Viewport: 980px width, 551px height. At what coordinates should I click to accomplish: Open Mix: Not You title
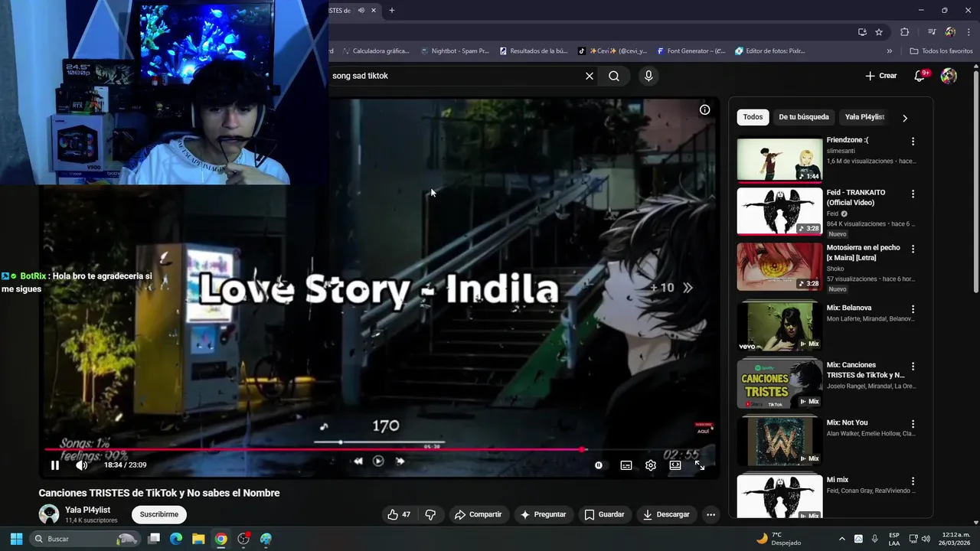847,422
